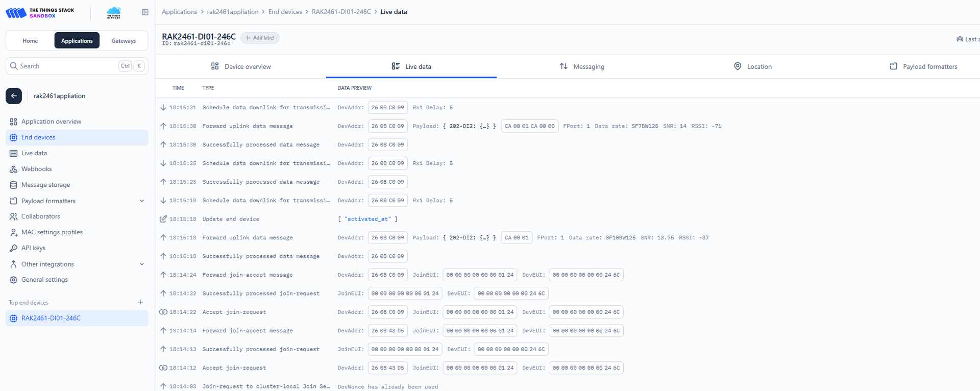This screenshot has width=980, height=391.
Task: Open Message storage in the sidebar
Action: pos(45,185)
